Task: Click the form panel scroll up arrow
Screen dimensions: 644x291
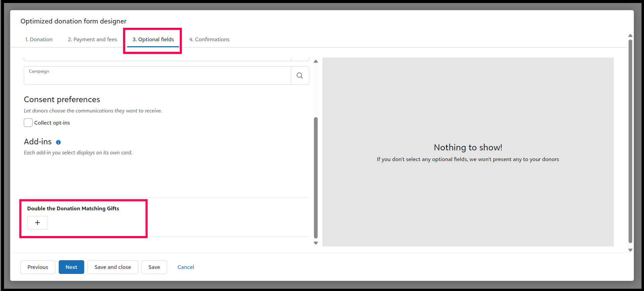Action: (316, 61)
